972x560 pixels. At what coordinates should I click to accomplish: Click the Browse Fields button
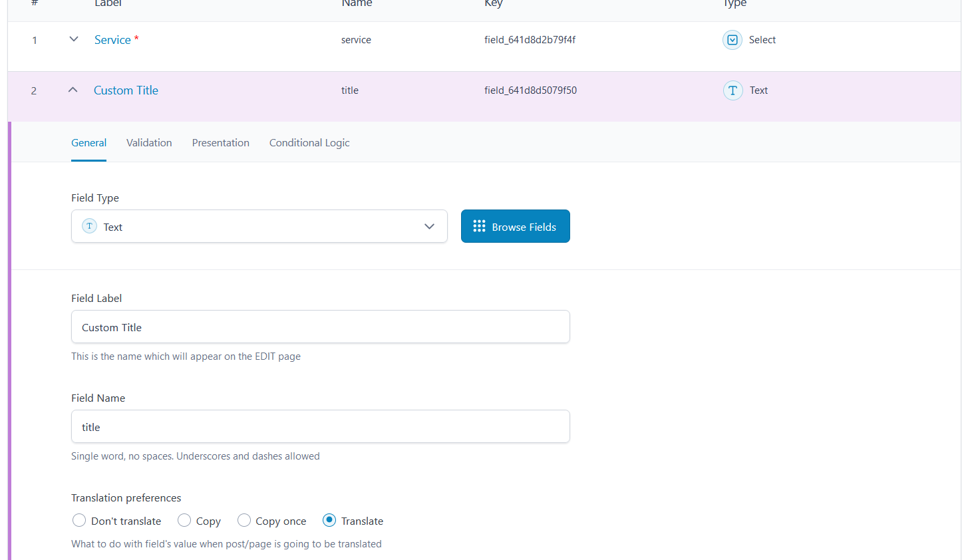516,226
